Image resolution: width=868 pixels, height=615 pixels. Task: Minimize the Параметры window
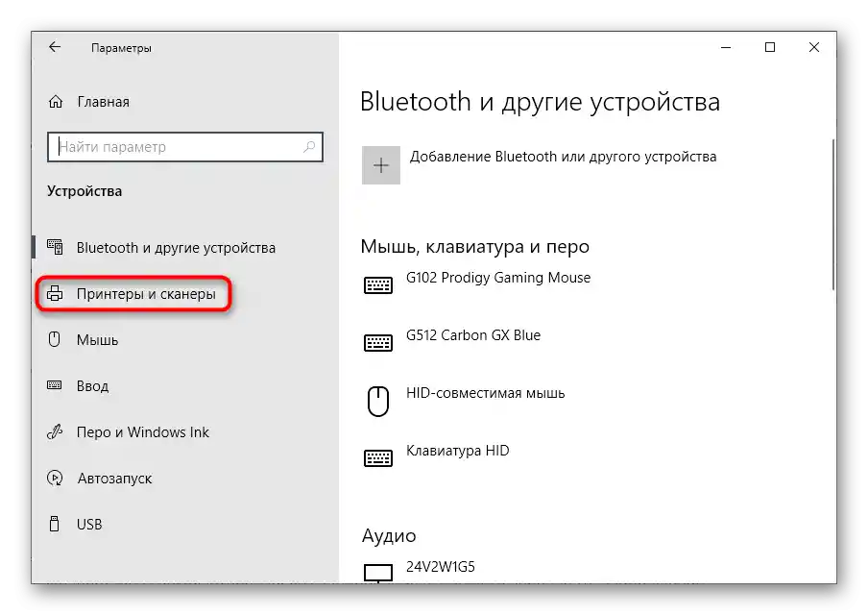(726, 48)
